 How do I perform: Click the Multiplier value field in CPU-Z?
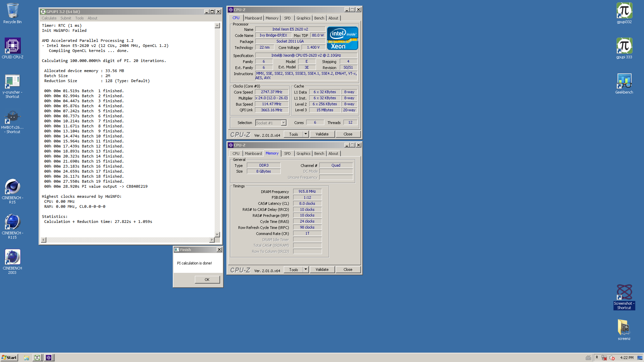point(272,98)
